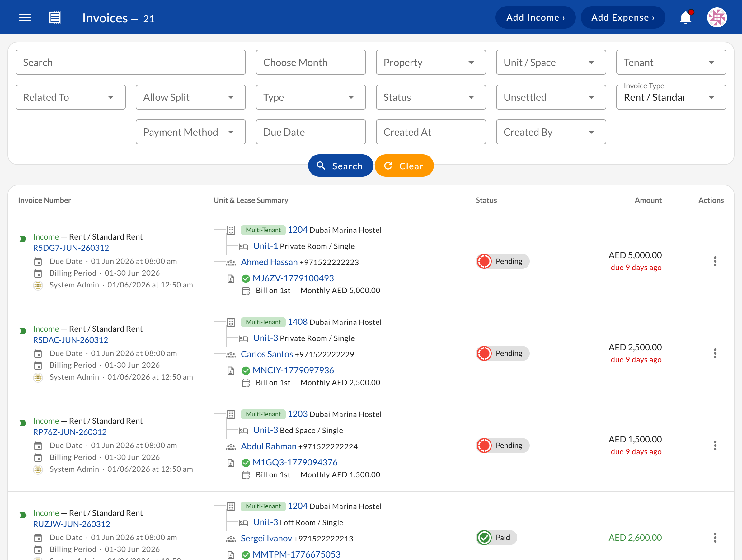Expand the Tenant dropdown
The image size is (742, 560).
click(671, 62)
